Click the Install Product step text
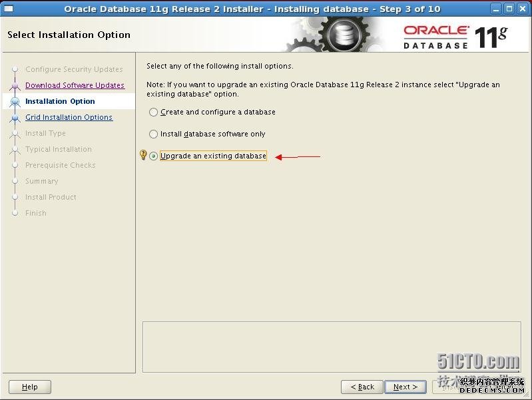The height and width of the screenshot is (400, 532). click(51, 197)
